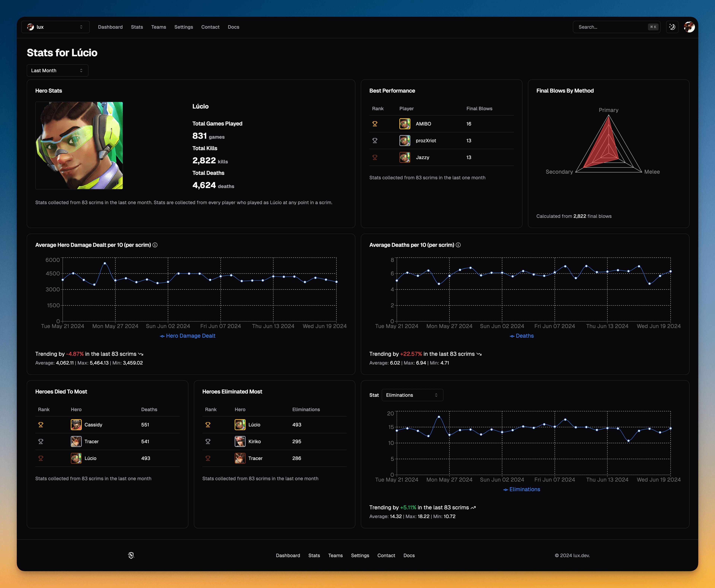Image resolution: width=715 pixels, height=588 pixels.
Task: Open the AMIBO player link
Action: tap(423, 124)
